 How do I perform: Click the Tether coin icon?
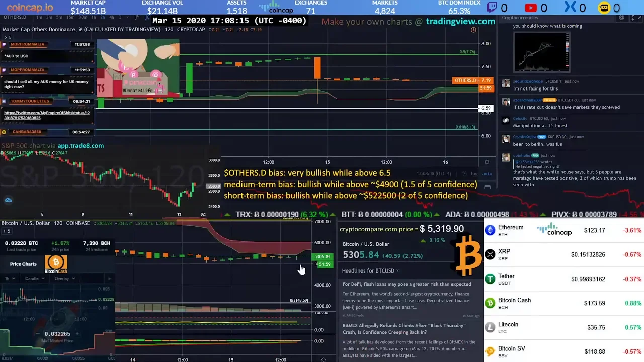(x=490, y=279)
